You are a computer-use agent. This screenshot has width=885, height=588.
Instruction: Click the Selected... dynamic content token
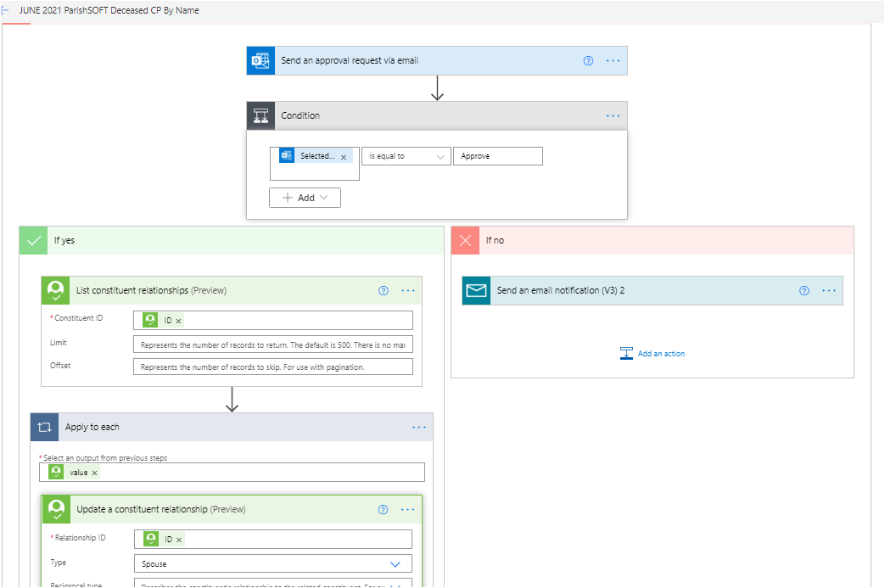pyautogui.click(x=316, y=156)
